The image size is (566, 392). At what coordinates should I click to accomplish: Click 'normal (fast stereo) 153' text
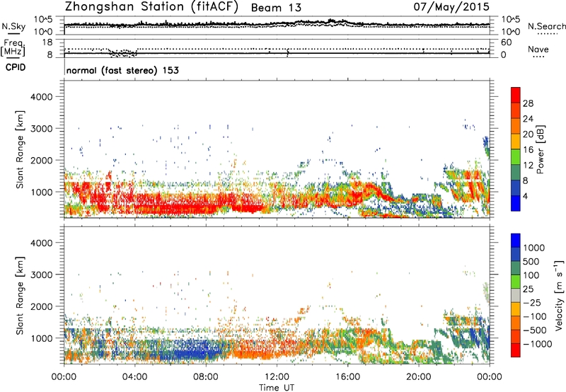(x=122, y=70)
